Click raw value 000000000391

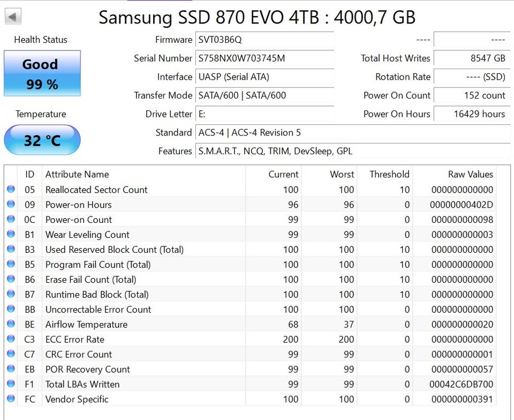coord(462,399)
